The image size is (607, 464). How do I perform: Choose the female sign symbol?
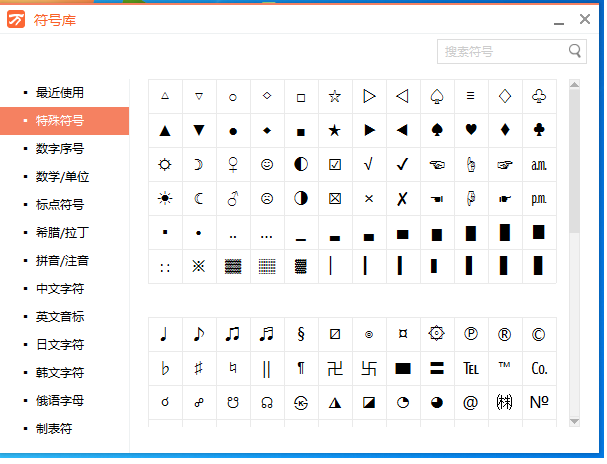coord(233,164)
